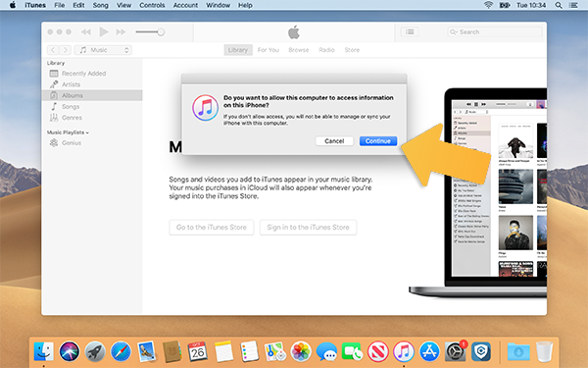The image size is (588, 368).
Task: Open FaceTime from the Dock
Action: click(352, 352)
